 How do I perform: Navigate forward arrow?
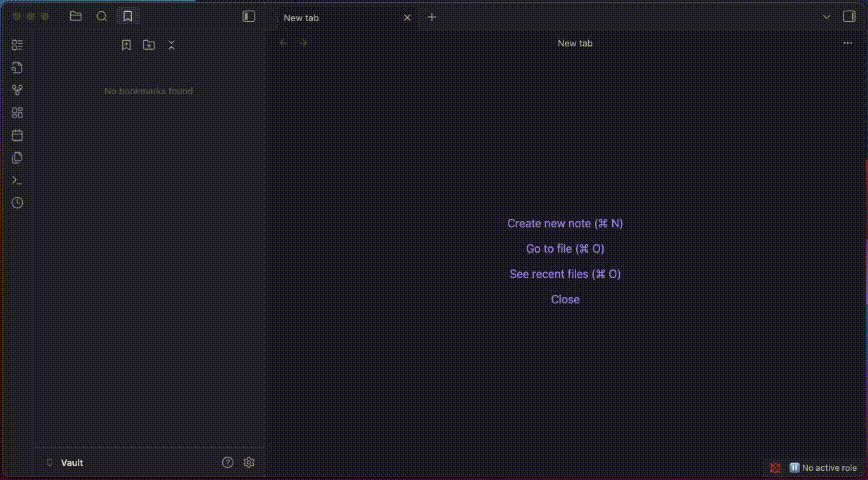303,43
